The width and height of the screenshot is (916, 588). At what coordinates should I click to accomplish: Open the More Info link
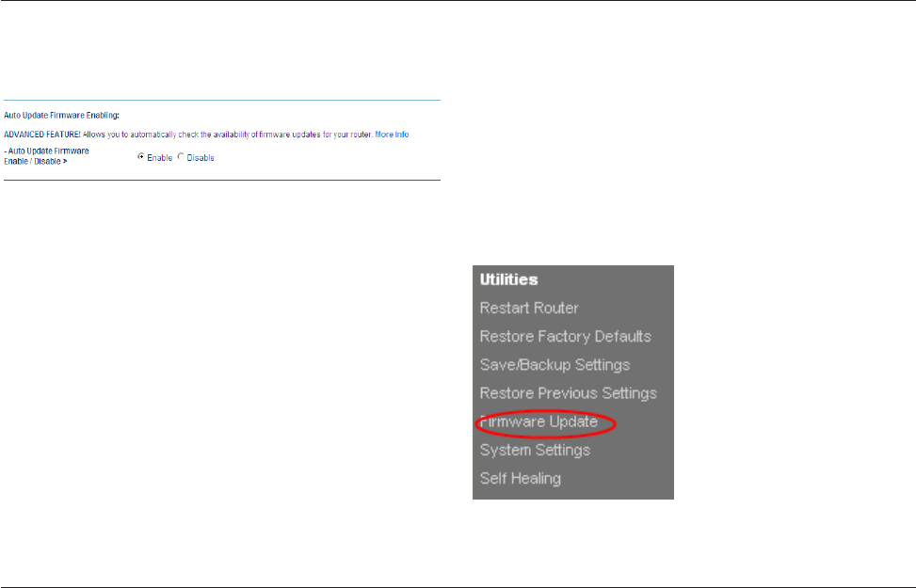[x=392, y=135]
